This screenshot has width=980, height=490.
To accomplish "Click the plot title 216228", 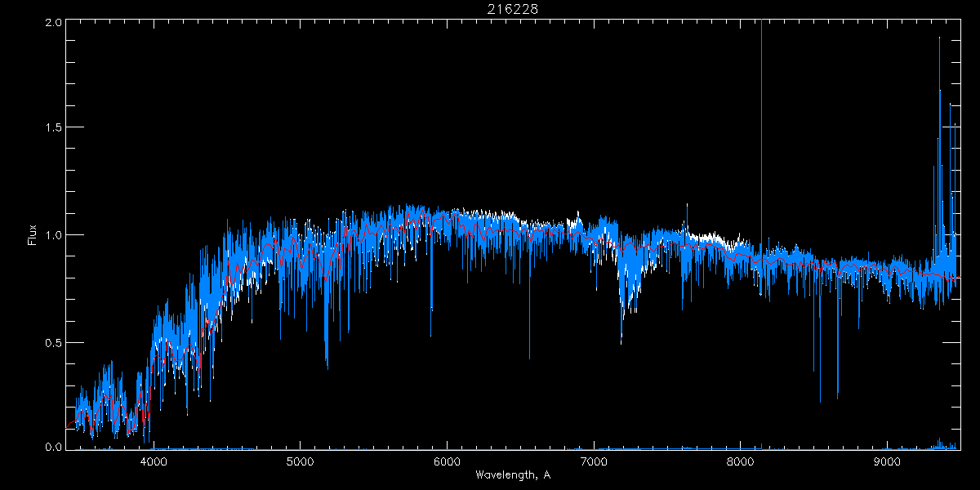I will 513,8.
